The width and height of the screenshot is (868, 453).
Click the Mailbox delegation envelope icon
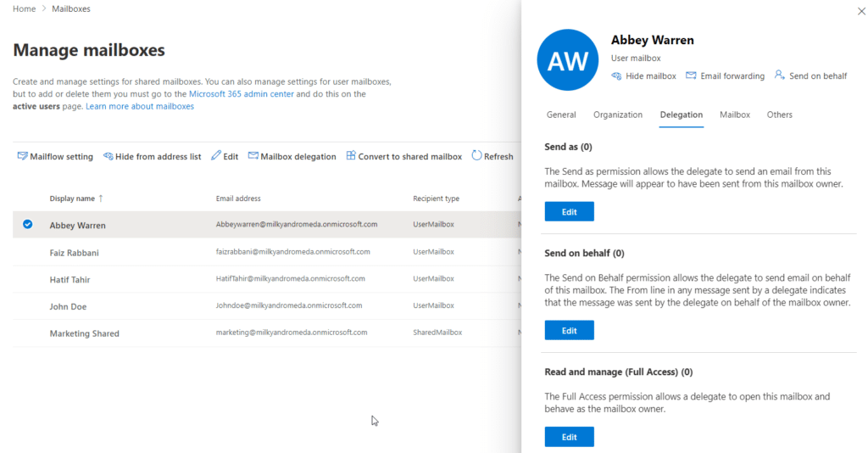point(253,155)
